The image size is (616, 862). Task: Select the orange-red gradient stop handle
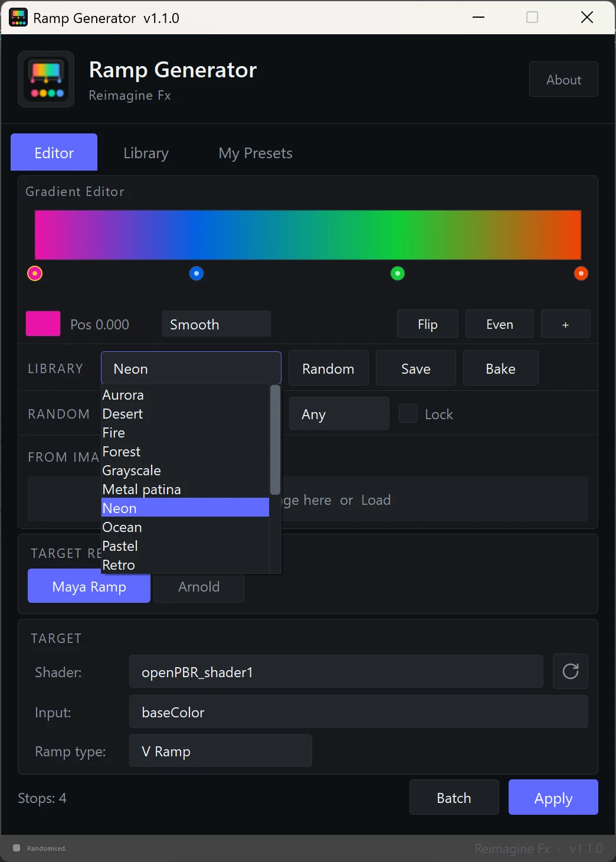(x=581, y=273)
